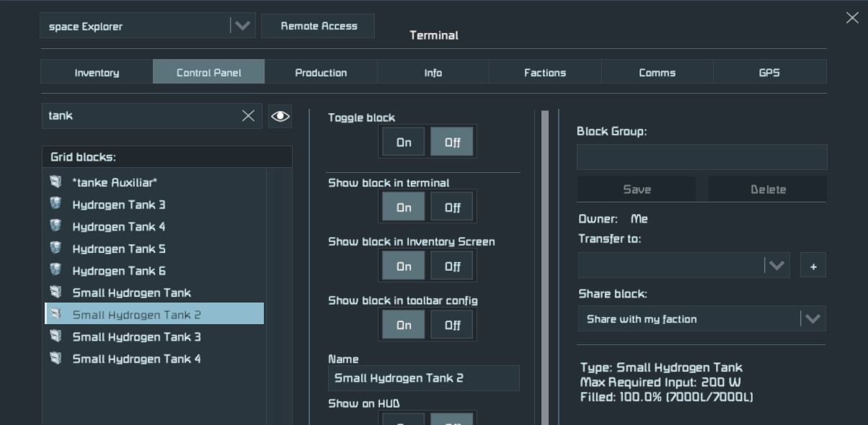
Task: Set Show block in terminal to Off
Action: click(x=452, y=207)
